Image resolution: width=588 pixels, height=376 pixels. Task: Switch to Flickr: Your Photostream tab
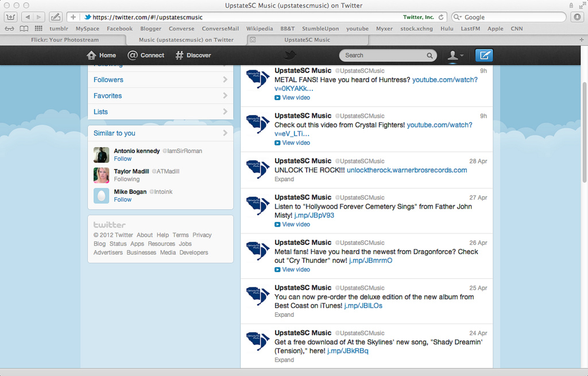[65, 40]
